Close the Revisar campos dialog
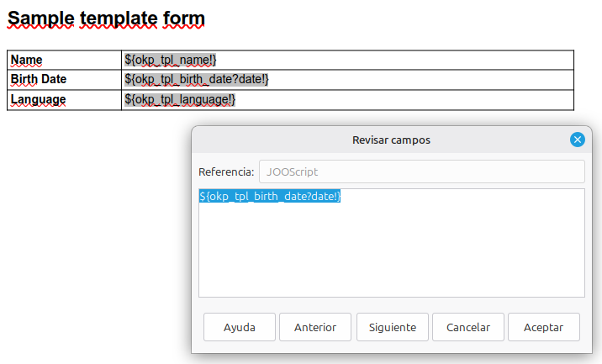 click(x=577, y=140)
